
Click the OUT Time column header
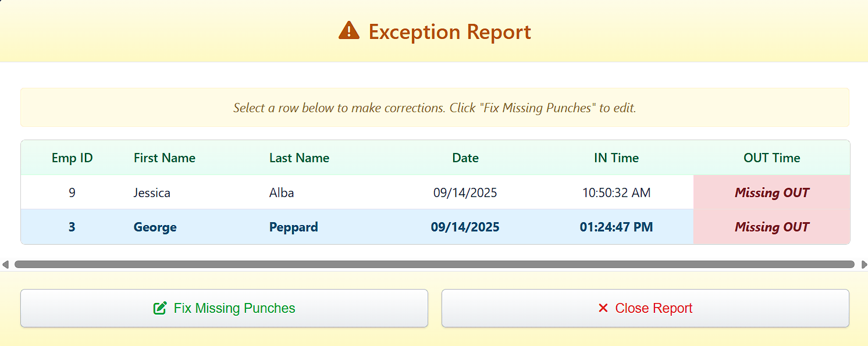(771, 158)
